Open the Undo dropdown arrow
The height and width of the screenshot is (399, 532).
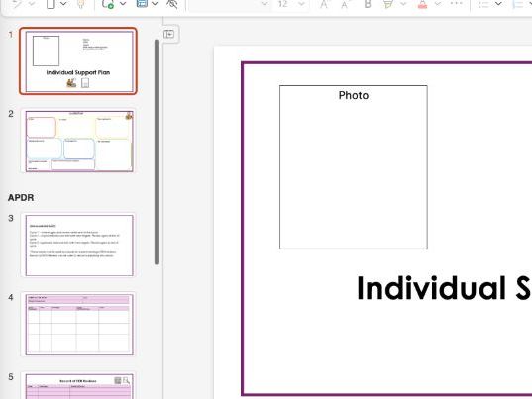[32, 4]
